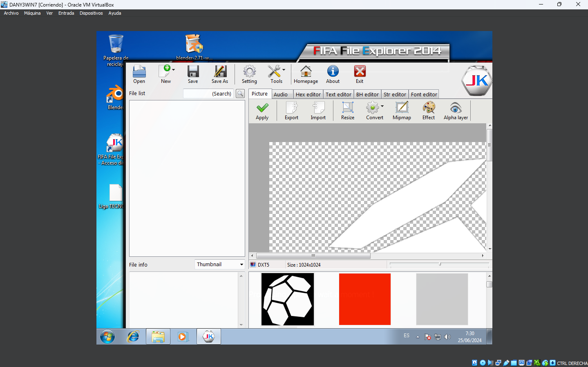Viewport: 588px width, 367px height.
Task: Open the taskbar File Explorer folder
Action: click(158, 337)
